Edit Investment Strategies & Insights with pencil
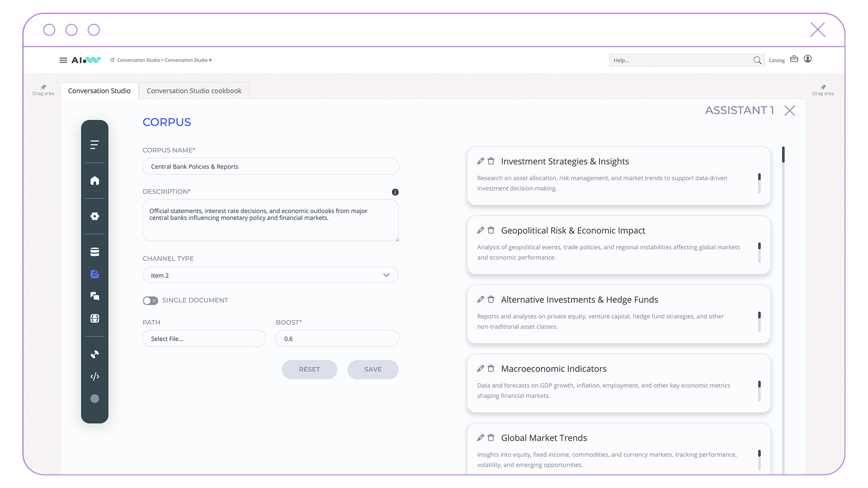 (481, 161)
